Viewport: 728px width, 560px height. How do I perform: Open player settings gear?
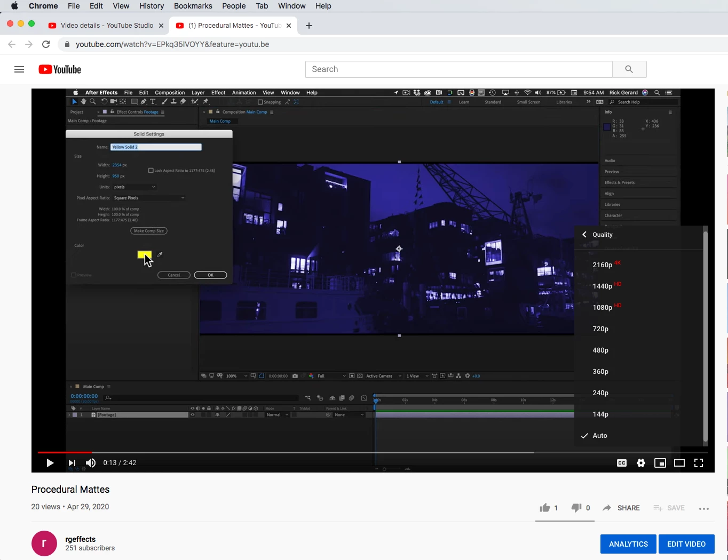pyautogui.click(x=641, y=463)
